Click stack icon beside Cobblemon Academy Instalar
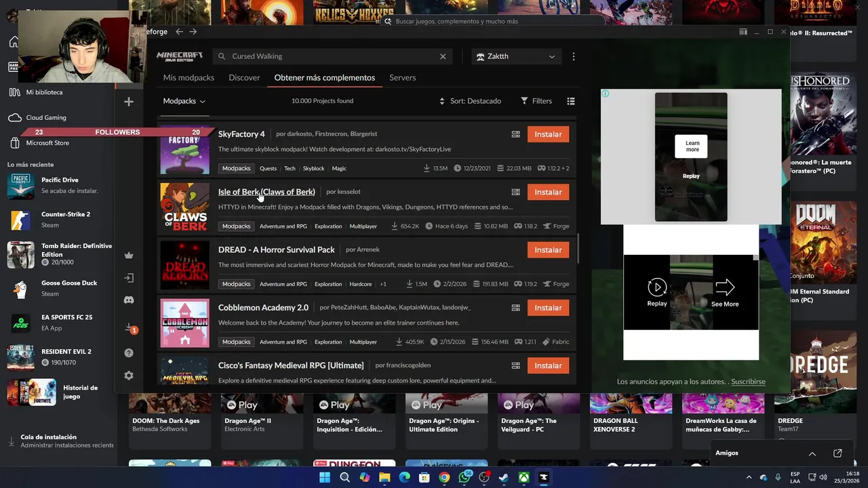868x488 pixels. pos(515,308)
